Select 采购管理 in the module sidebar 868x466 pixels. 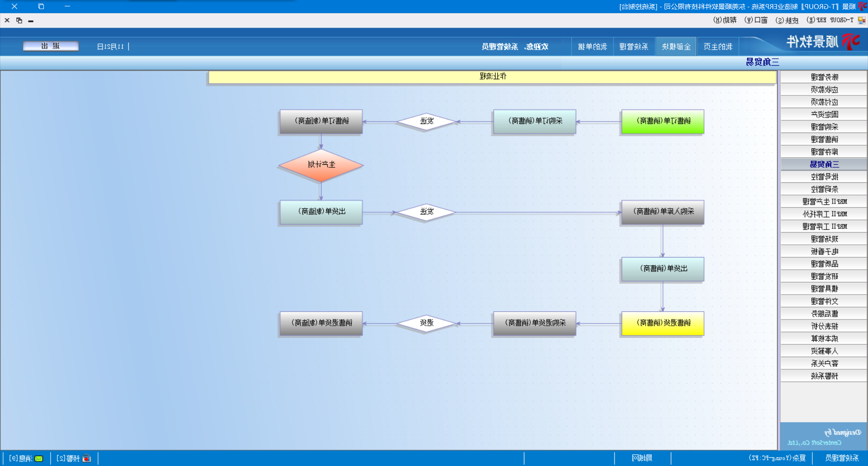[824, 127]
